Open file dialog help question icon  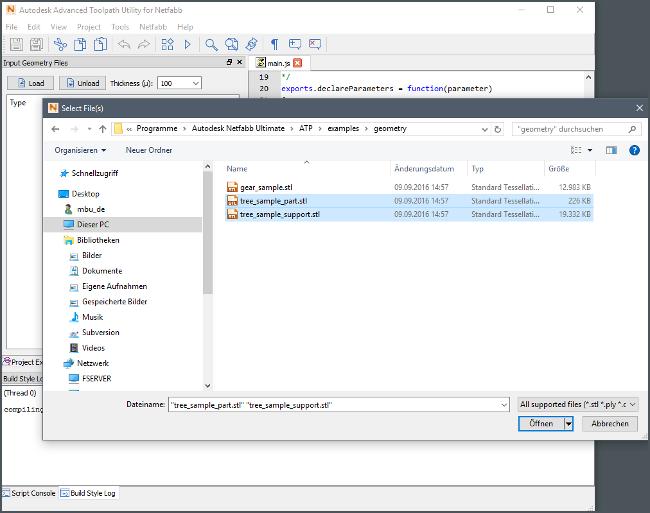(634, 150)
